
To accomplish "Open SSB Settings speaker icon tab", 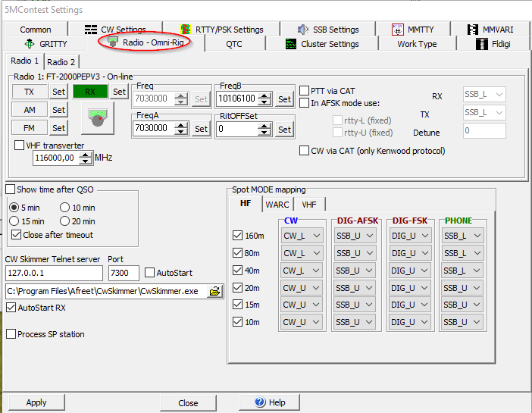I will click(x=303, y=30).
